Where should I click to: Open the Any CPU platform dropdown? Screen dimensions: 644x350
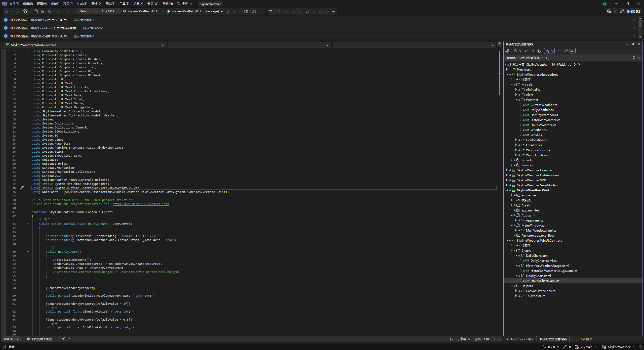[x=110, y=11]
